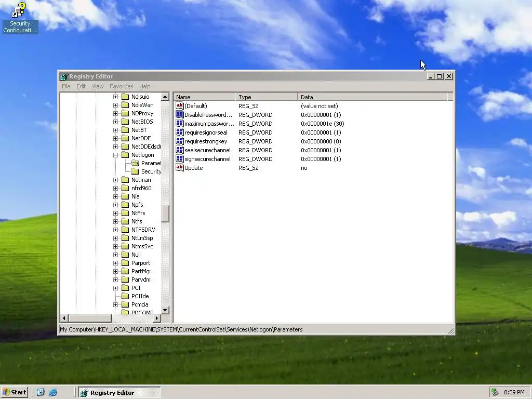Click the taskbar clock showing 8:59 PM
This screenshot has height=399, width=532.
tap(514, 393)
